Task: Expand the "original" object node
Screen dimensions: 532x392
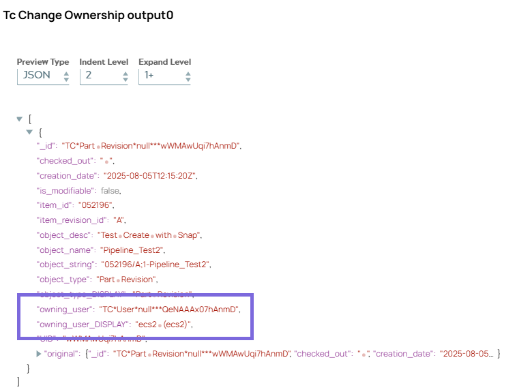Action: [x=38, y=354]
